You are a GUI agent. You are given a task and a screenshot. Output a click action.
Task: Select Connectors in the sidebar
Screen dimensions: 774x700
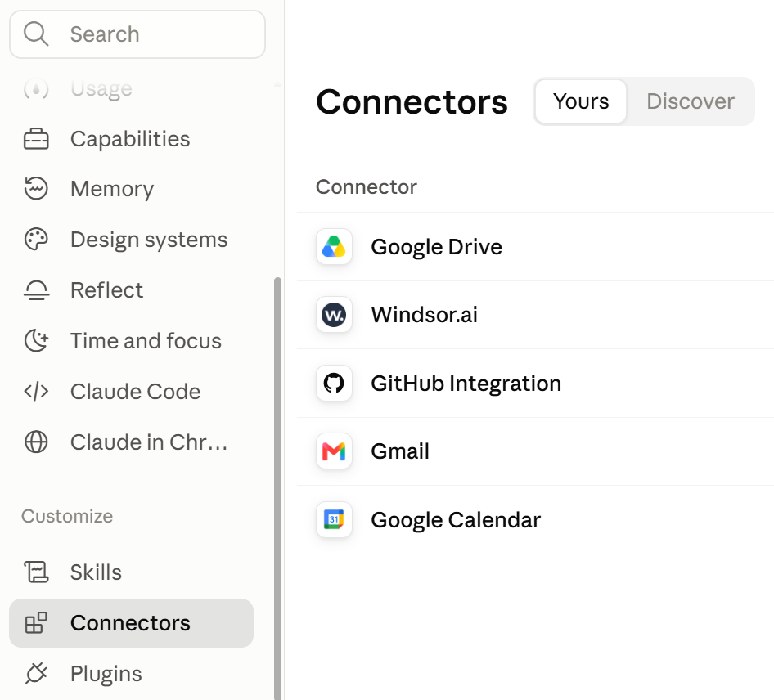click(x=131, y=623)
